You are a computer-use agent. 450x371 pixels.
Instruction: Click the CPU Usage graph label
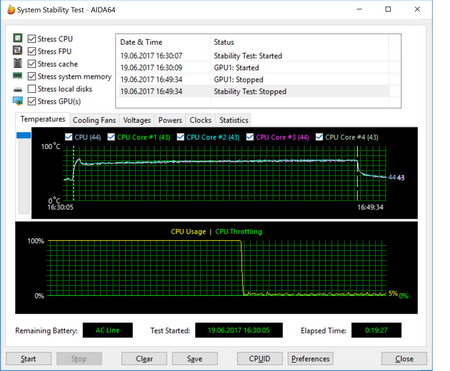pyautogui.click(x=188, y=232)
